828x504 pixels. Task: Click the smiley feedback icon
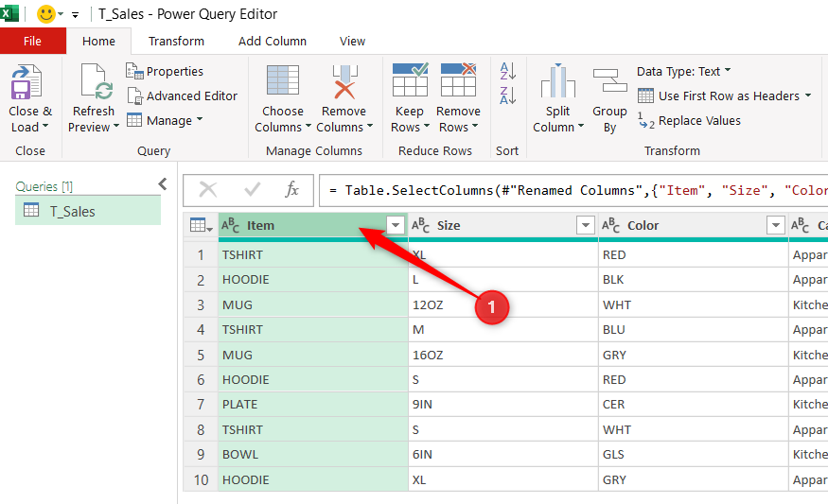click(46, 14)
